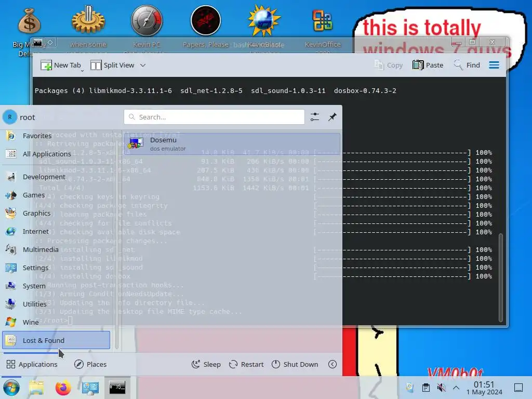Select All Applications category
532x399 pixels.
(56, 154)
